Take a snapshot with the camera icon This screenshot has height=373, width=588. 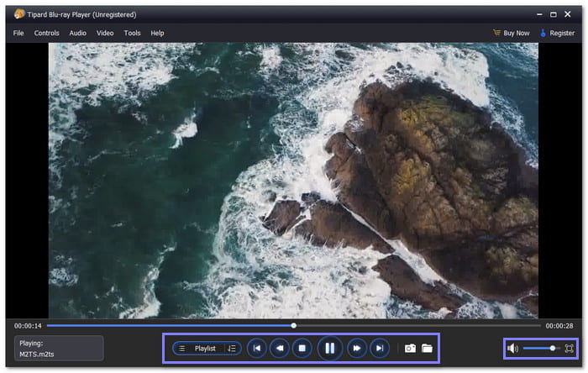(410, 348)
